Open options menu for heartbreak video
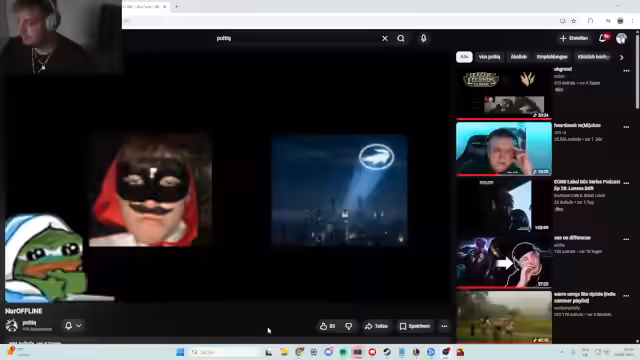The width and height of the screenshot is (640, 360). (x=626, y=127)
